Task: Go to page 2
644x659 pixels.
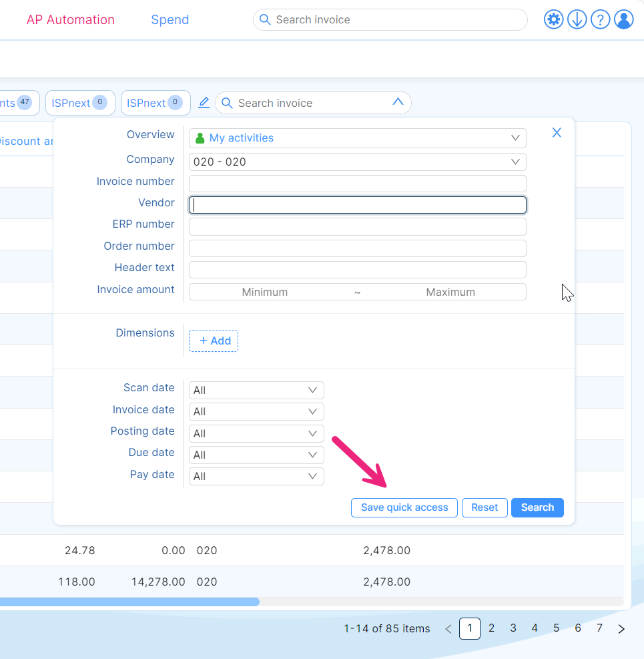Action: (x=491, y=628)
